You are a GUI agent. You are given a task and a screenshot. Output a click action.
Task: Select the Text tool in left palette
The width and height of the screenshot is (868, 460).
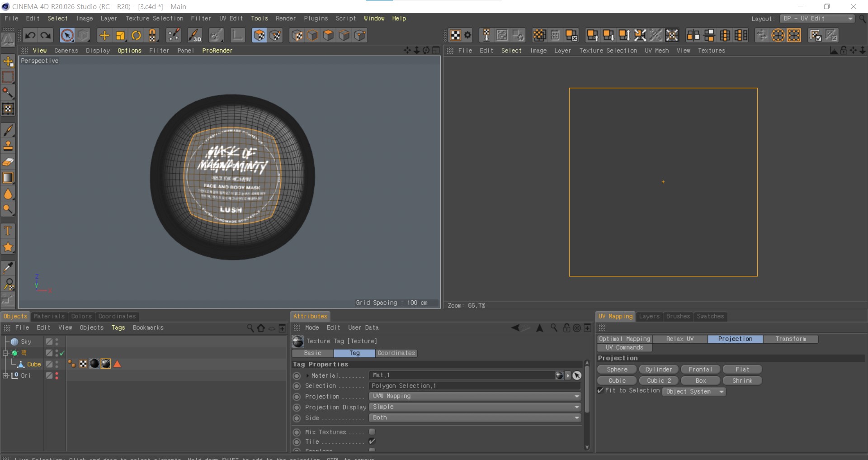click(x=8, y=231)
